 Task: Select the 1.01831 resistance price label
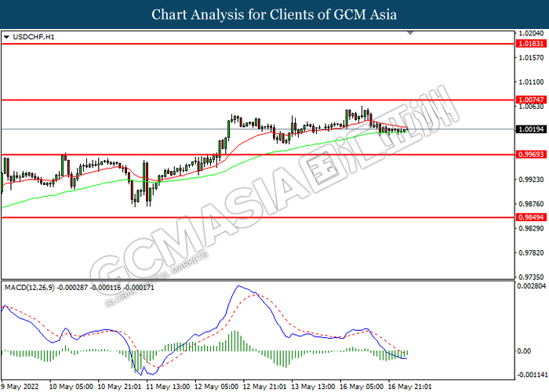point(531,44)
